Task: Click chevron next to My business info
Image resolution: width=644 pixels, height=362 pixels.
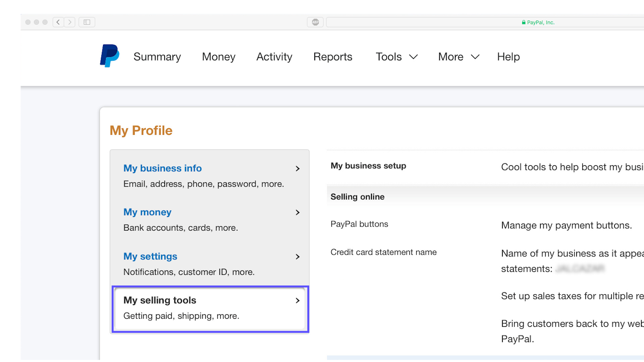Action: (x=298, y=169)
